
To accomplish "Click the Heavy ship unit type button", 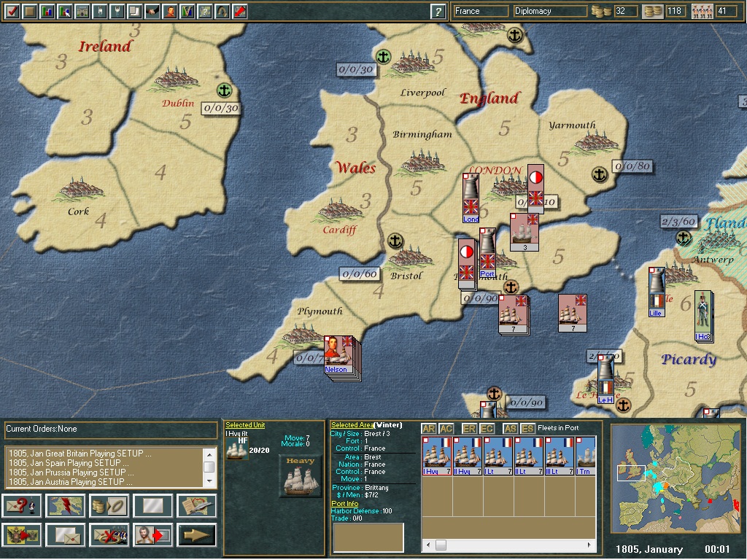I will point(301,476).
